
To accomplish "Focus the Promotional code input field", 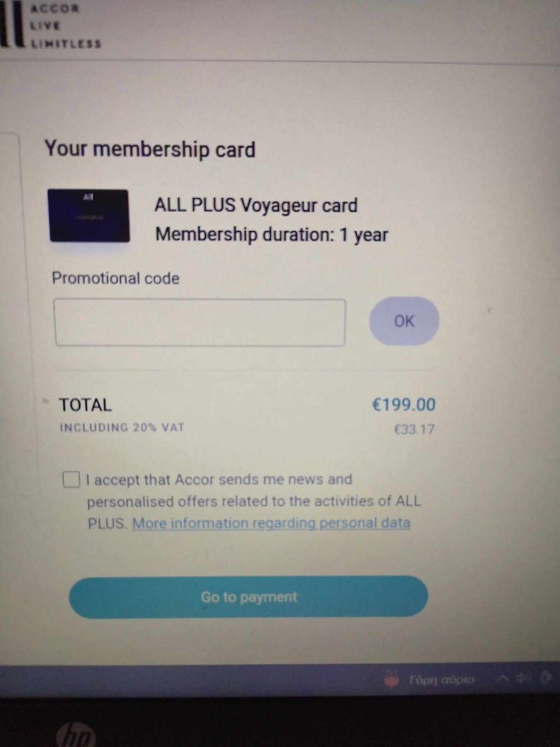I will click(x=200, y=322).
